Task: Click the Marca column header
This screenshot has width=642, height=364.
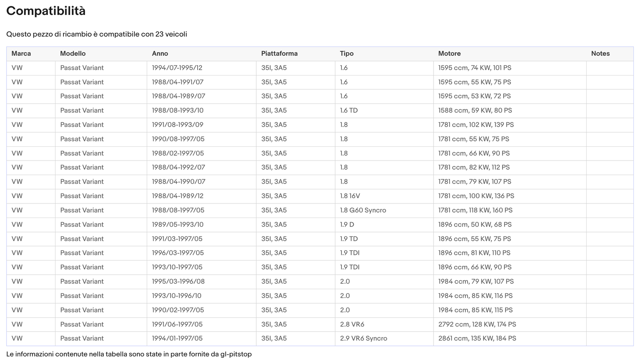Action: [x=21, y=53]
